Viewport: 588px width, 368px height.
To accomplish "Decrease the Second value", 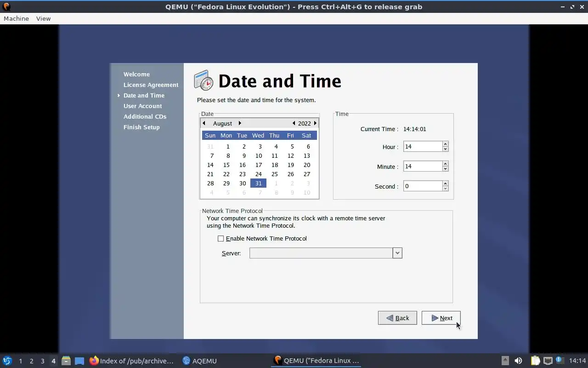I will tap(445, 189).
